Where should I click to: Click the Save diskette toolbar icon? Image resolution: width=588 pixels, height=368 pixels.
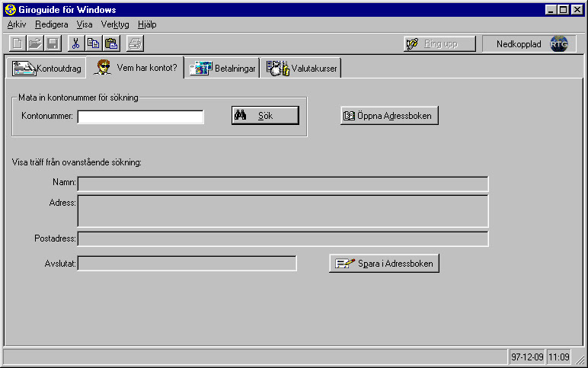[53, 43]
